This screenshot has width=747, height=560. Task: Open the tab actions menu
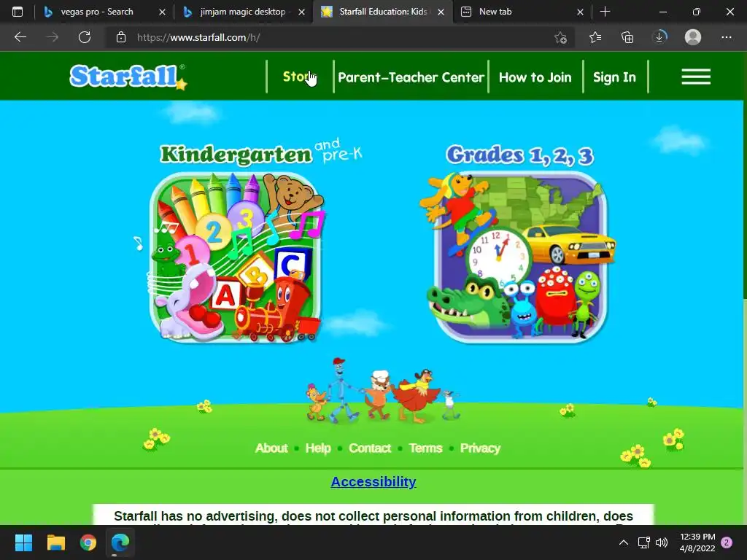click(x=18, y=12)
